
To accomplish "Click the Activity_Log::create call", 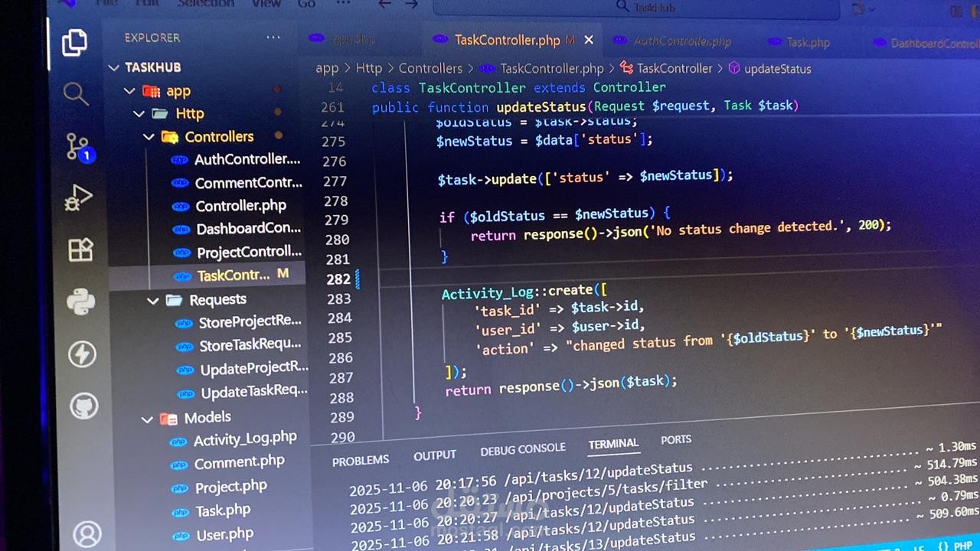I will click(525, 292).
